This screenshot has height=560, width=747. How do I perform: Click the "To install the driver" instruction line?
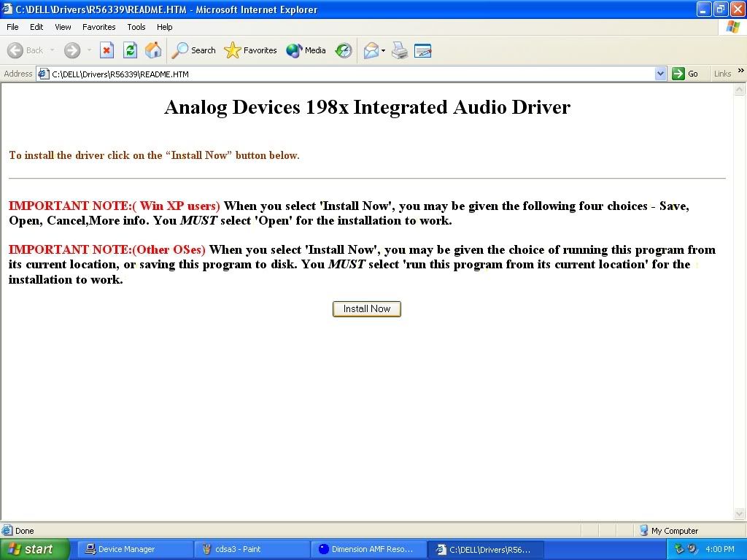(x=154, y=155)
